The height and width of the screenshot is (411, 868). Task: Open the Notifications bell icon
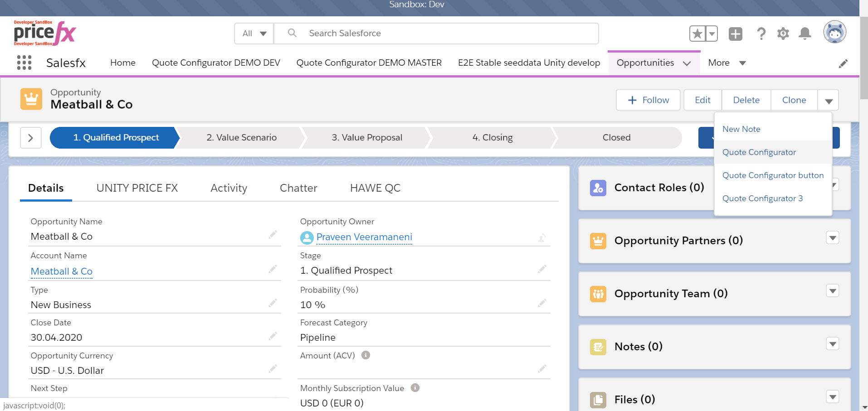tap(805, 34)
